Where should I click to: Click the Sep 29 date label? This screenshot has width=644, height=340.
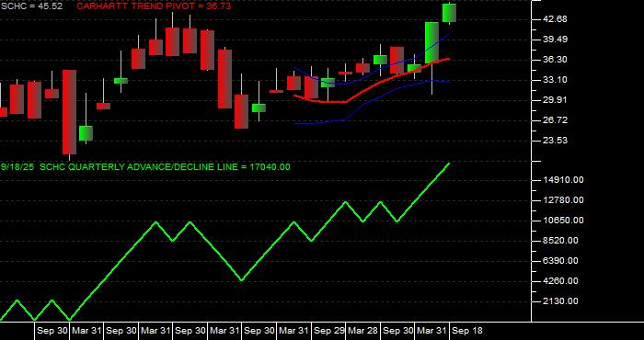pos(329,331)
